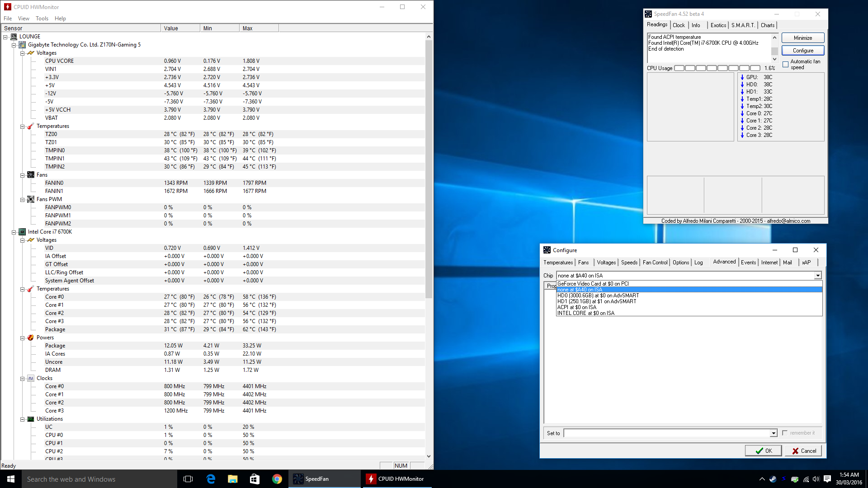Screen dimensions: 868x488
Task: Click the HWMonitor vertical scrollbar thumb
Action: pyautogui.click(x=429, y=169)
